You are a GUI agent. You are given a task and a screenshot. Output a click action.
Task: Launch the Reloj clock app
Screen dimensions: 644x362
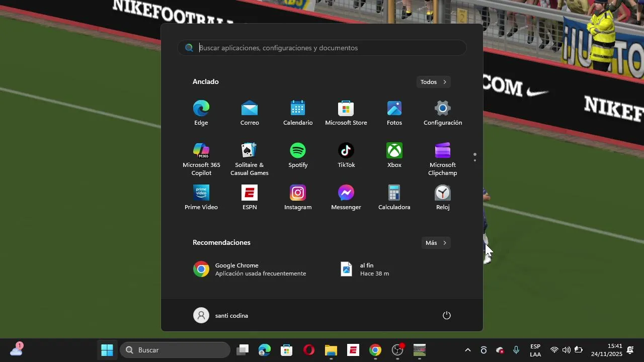tap(443, 198)
